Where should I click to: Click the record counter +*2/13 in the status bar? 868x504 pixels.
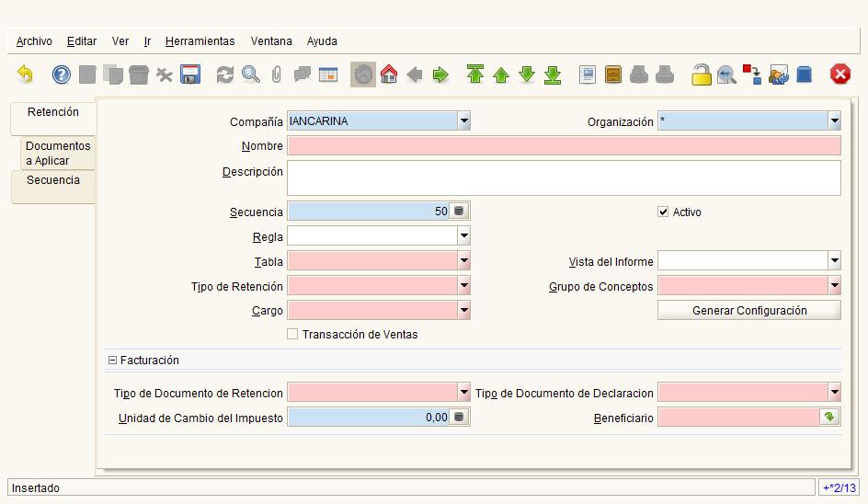tap(839, 487)
